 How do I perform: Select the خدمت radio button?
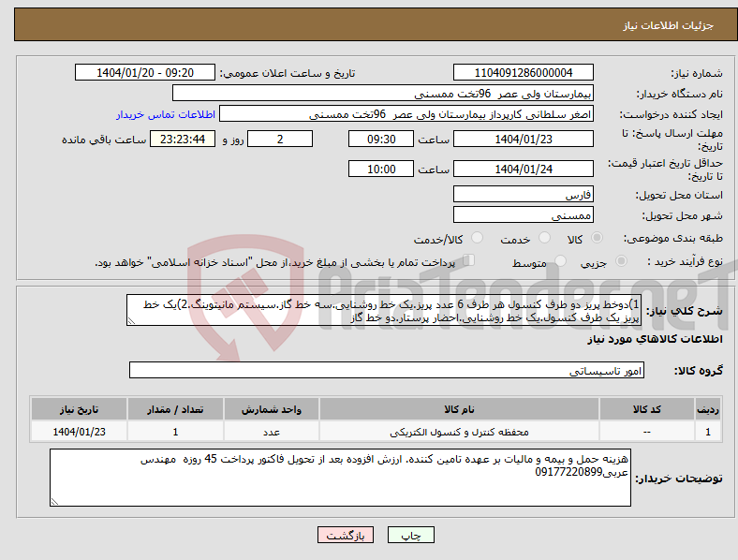544,238
